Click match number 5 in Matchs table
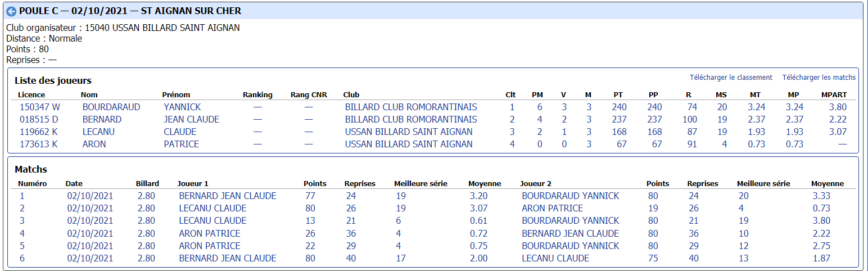 click(22, 246)
